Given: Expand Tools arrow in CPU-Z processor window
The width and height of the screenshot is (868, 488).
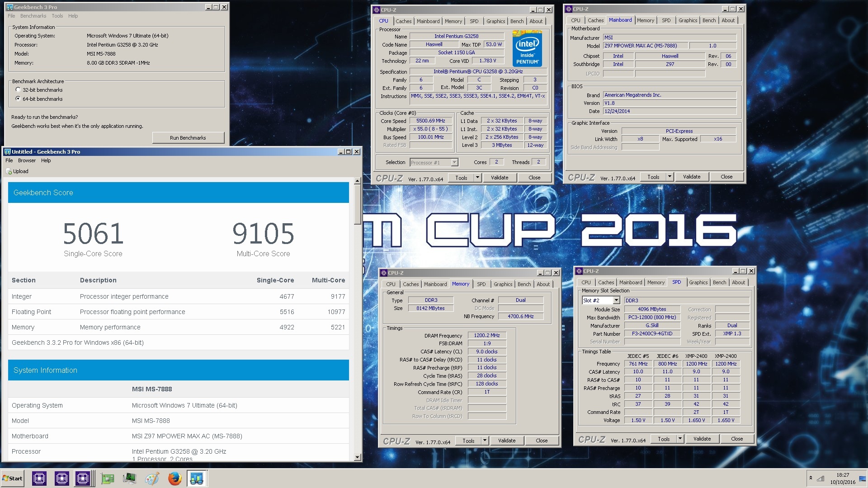Looking at the screenshot, I should [x=477, y=178].
